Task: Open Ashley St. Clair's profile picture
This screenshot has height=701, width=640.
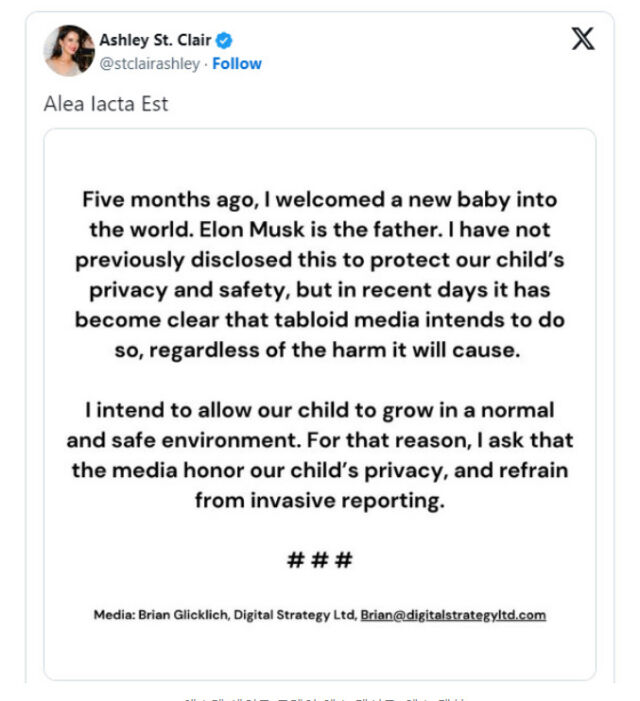Action: 69,51
